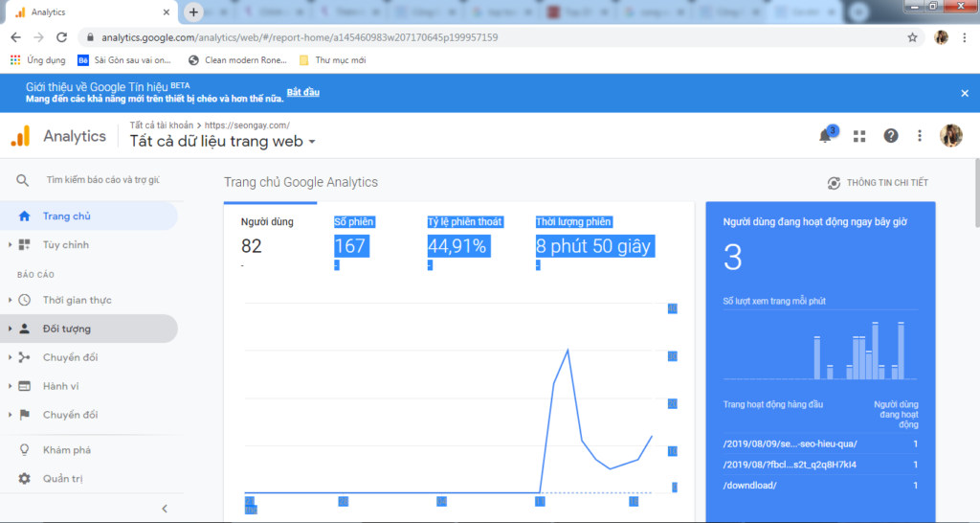The height and width of the screenshot is (523, 980).
Task: Click peak point on line chart
Action: [x=568, y=350]
